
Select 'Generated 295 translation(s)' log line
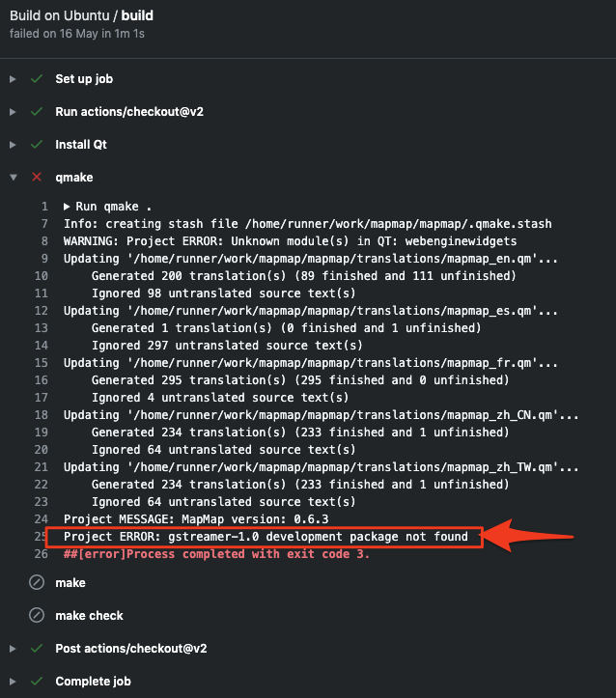pyautogui.click(x=300, y=380)
